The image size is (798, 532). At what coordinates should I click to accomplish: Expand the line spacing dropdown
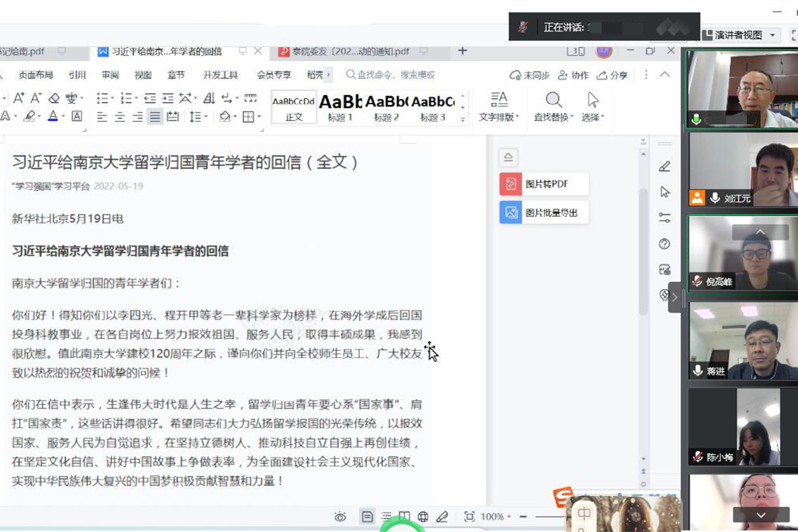pos(206,117)
